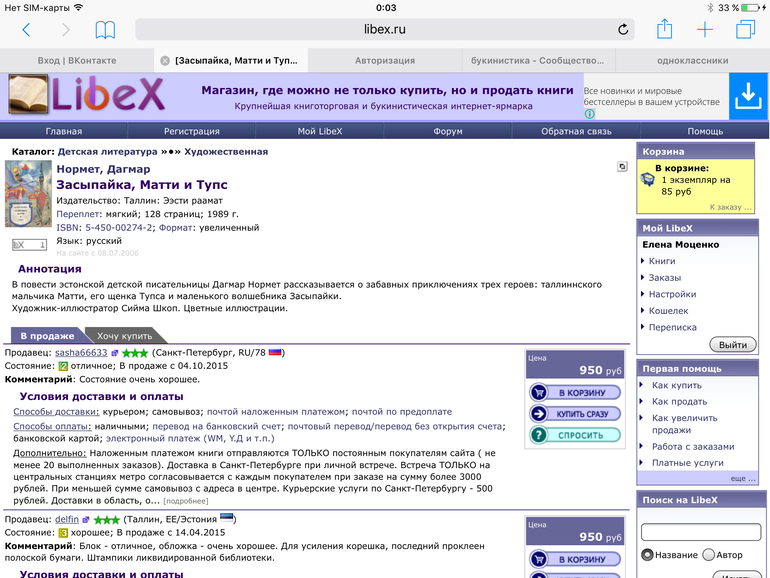Add sasha66633's book В корзину
The width and height of the screenshot is (770, 578).
coord(574,392)
